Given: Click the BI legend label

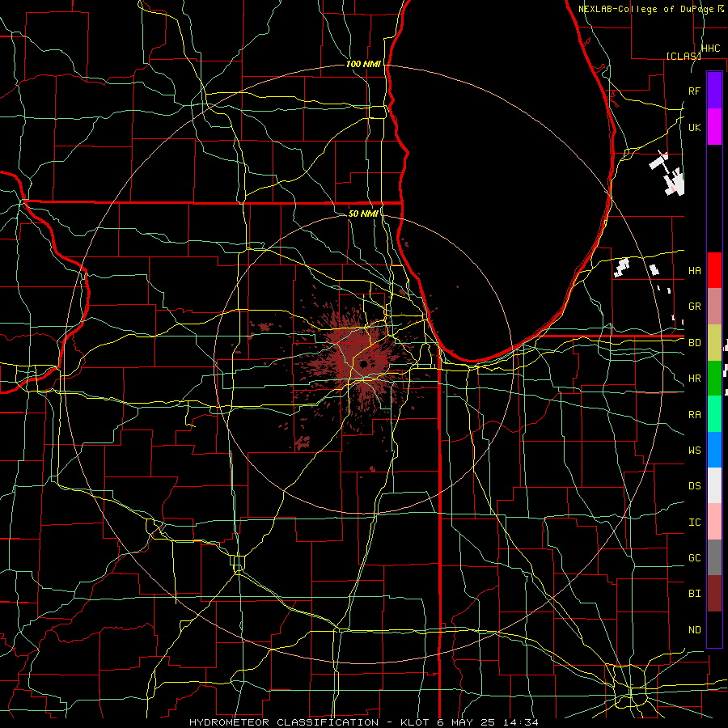Looking at the screenshot, I should pos(694,594).
